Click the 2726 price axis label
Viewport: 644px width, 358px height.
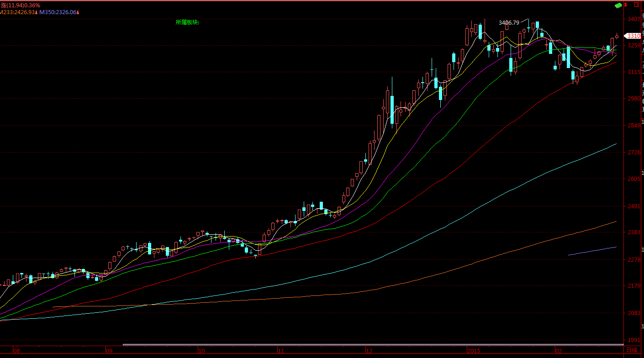click(x=633, y=152)
